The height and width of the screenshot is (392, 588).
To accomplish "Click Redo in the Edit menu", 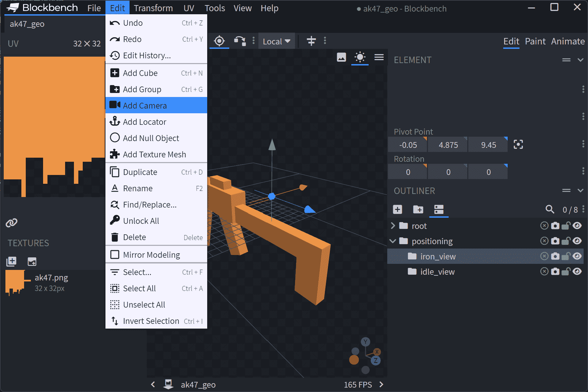I will (156, 39).
